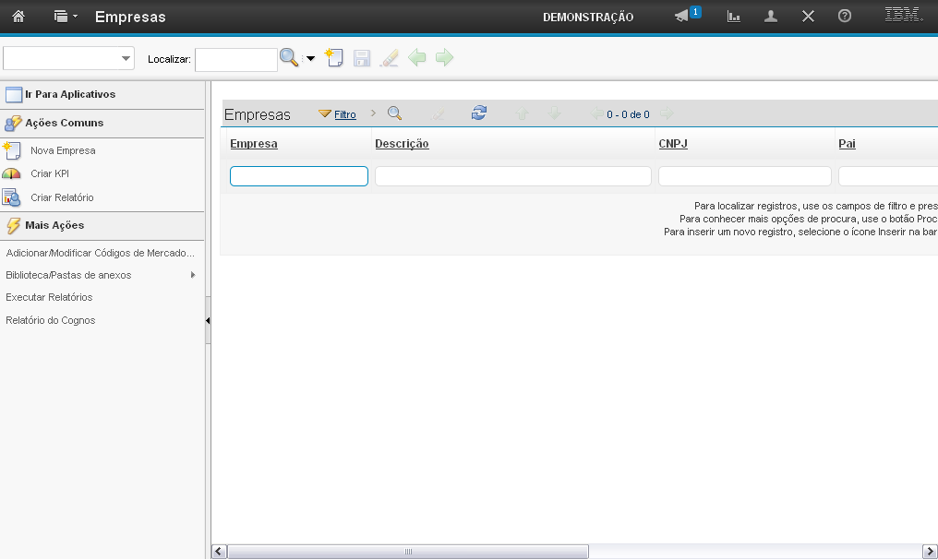Select Criar KPI in the sidebar
Screen dimensions: 938x560
coord(50,173)
